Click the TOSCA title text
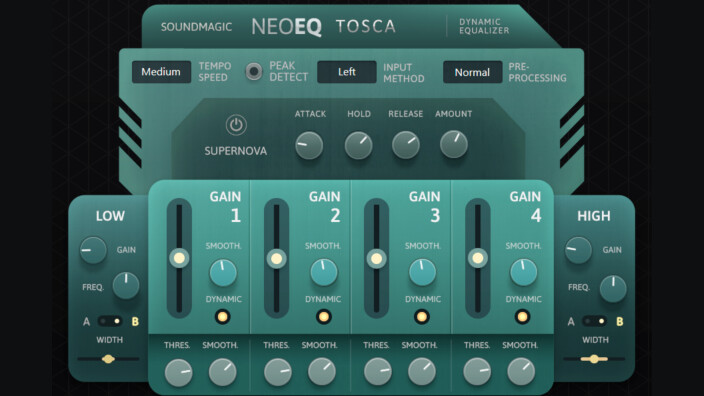The height and width of the screenshot is (396, 704). (365, 26)
